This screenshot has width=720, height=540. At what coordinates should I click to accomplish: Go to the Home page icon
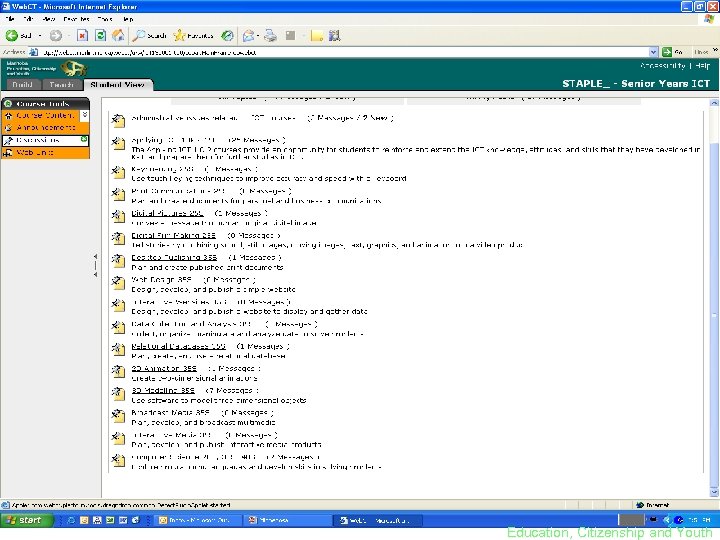point(118,35)
